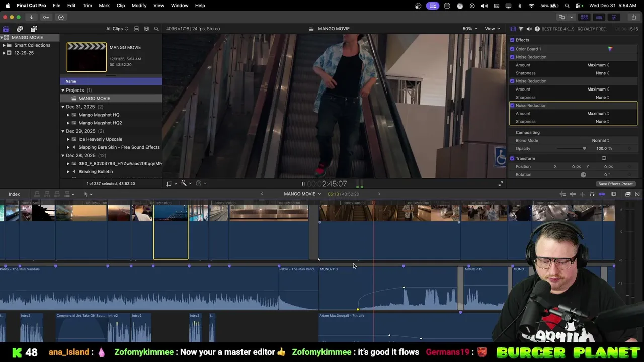Open the keyword editor key icon

pos(46,17)
